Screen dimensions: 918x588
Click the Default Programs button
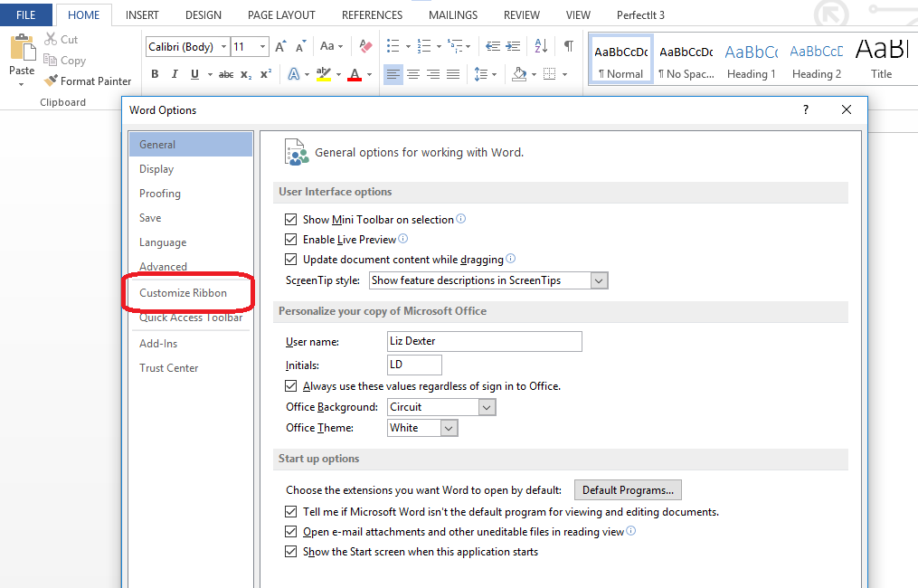coord(628,489)
